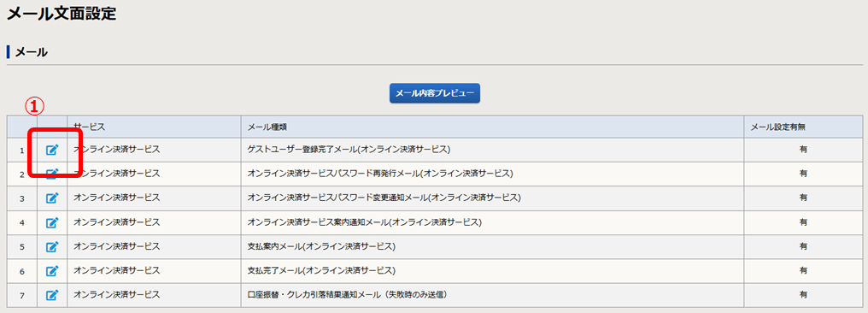Open edit icon for password reissue mail
The image size is (868, 313).
(x=52, y=174)
